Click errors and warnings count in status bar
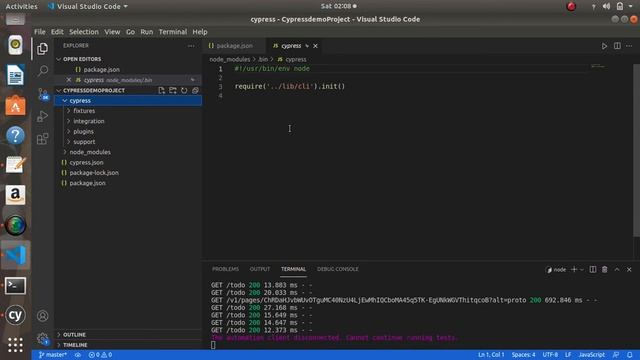The width and height of the screenshot is (640, 360). [100, 355]
